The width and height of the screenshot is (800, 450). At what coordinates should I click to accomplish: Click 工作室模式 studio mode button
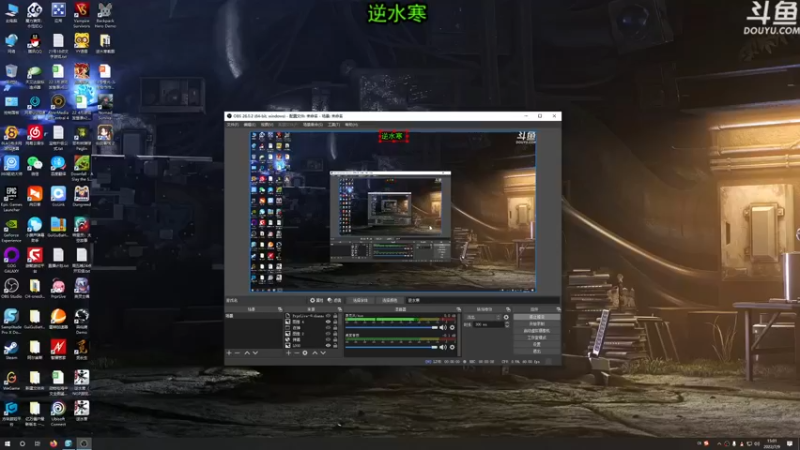(x=537, y=337)
